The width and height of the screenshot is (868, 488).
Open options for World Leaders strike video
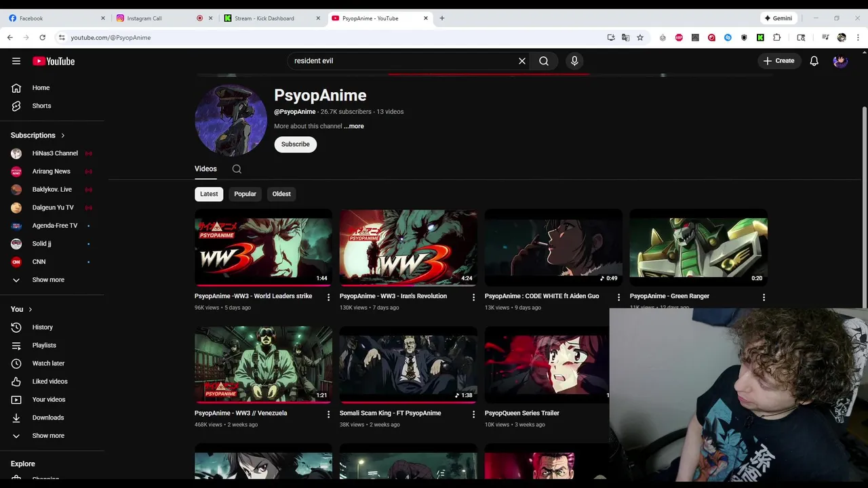point(328,297)
